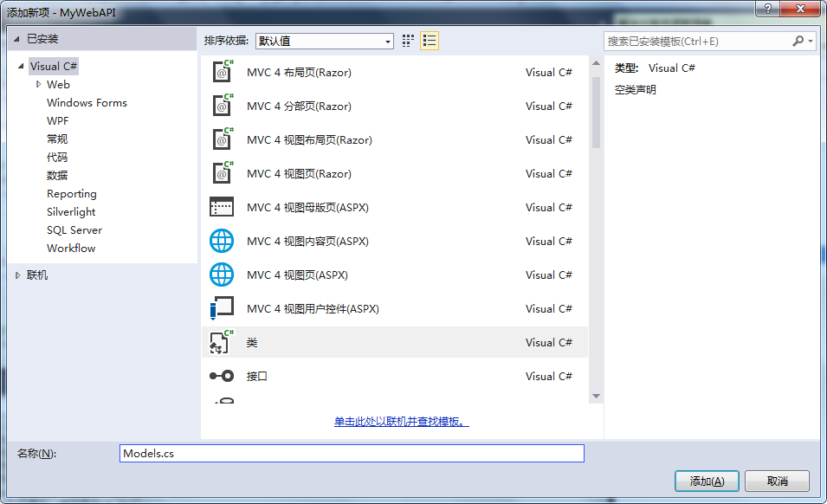The height and width of the screenshot is (504, 827).
Task: Click Visual C# label in 接口 row
Action: [548, 377]
